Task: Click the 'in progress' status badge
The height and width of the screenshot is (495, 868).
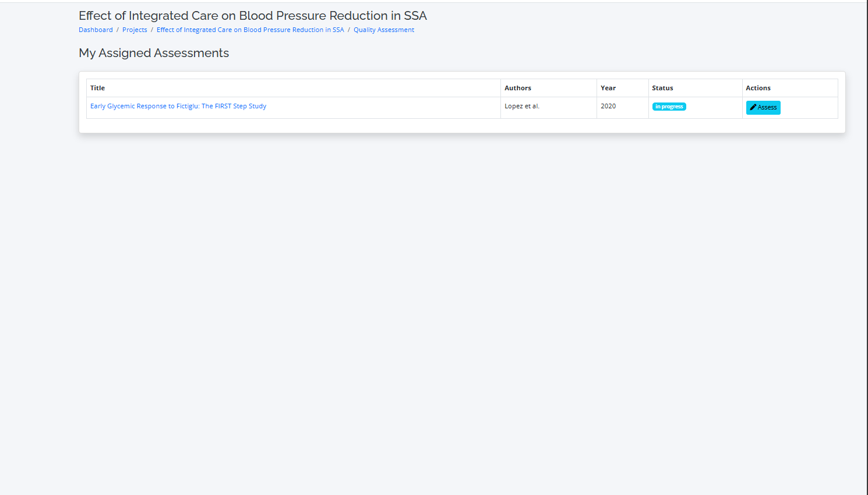Action: click(669, 107)
